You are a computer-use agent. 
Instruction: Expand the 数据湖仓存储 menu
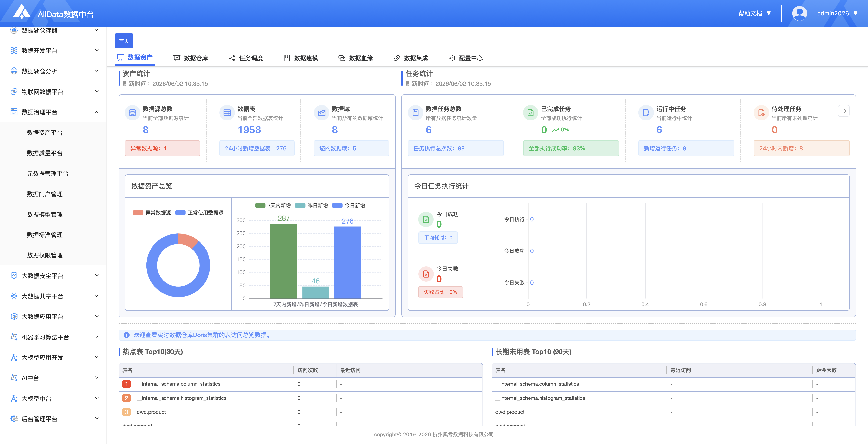coord(53,30)
